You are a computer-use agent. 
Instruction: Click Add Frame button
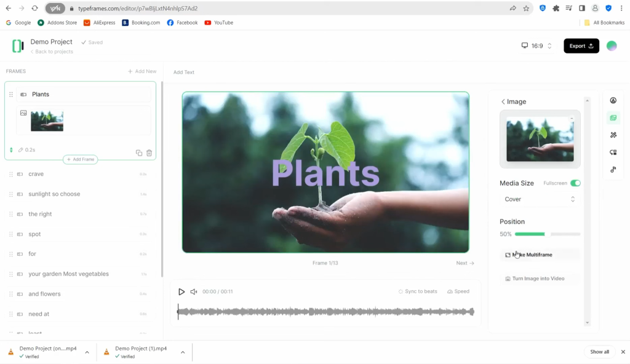click(x=81, y=159)
